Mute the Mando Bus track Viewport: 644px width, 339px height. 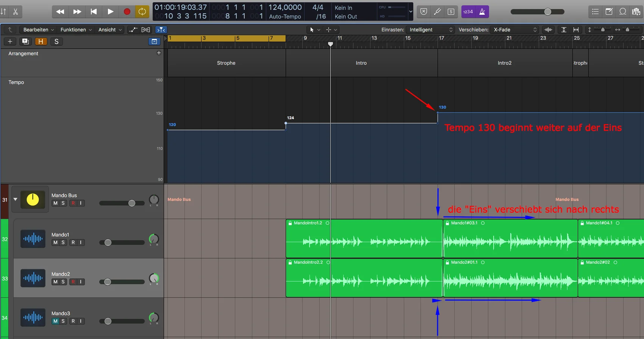[55, 203]
